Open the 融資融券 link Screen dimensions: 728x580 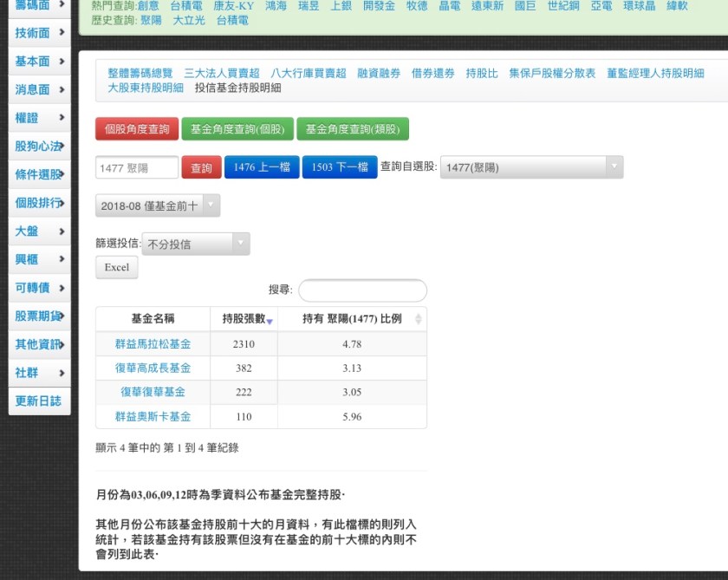pyautogui.click(x=379, y=74)
